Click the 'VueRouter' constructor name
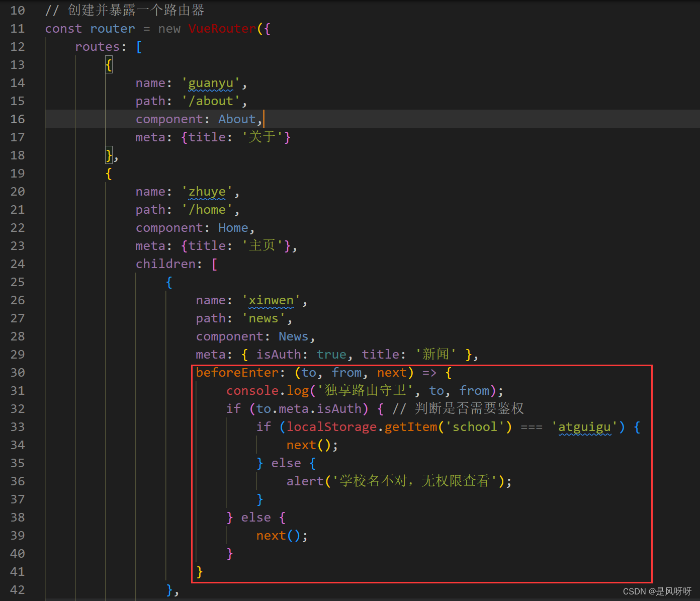This screenshot has width=700, height=601. (x=222, y=29)
